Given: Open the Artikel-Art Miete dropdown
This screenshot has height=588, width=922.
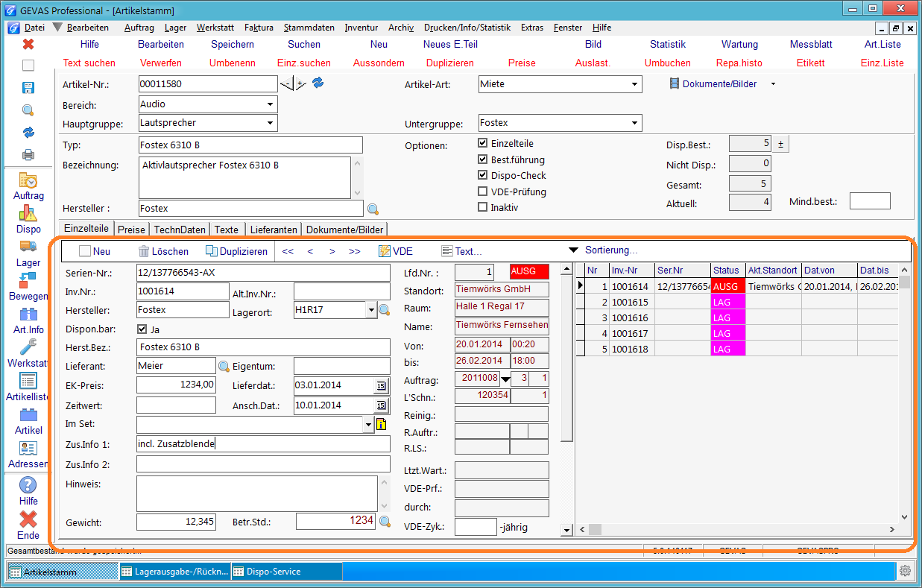Looking at the screenshot, I should (634, 84).
